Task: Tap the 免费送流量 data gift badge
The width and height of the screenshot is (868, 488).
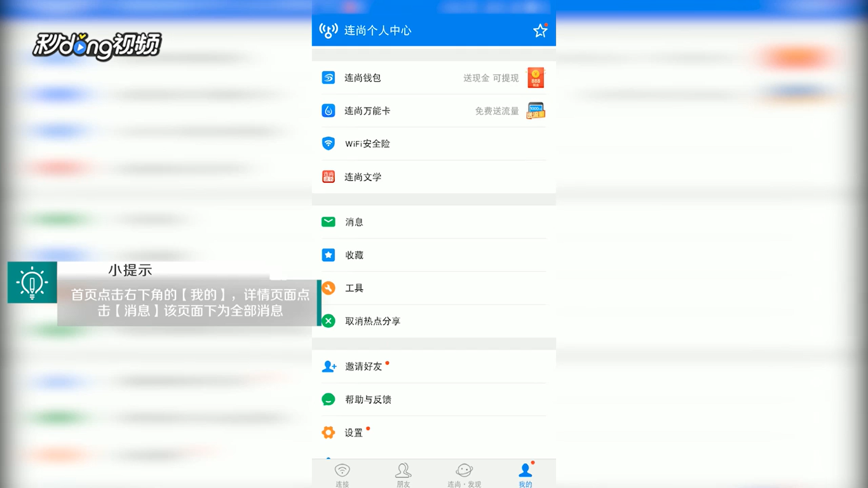Action: pyautogui.click(x=534, y=111)
